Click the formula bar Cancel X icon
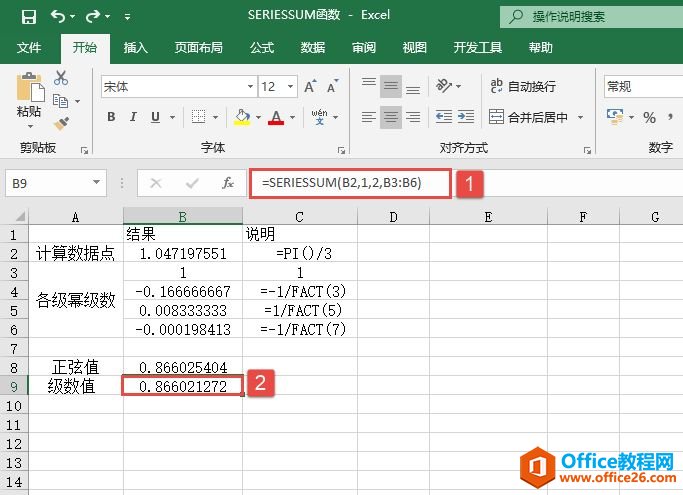The width and height of the screenshot is (683, 495). pos(156,183)
